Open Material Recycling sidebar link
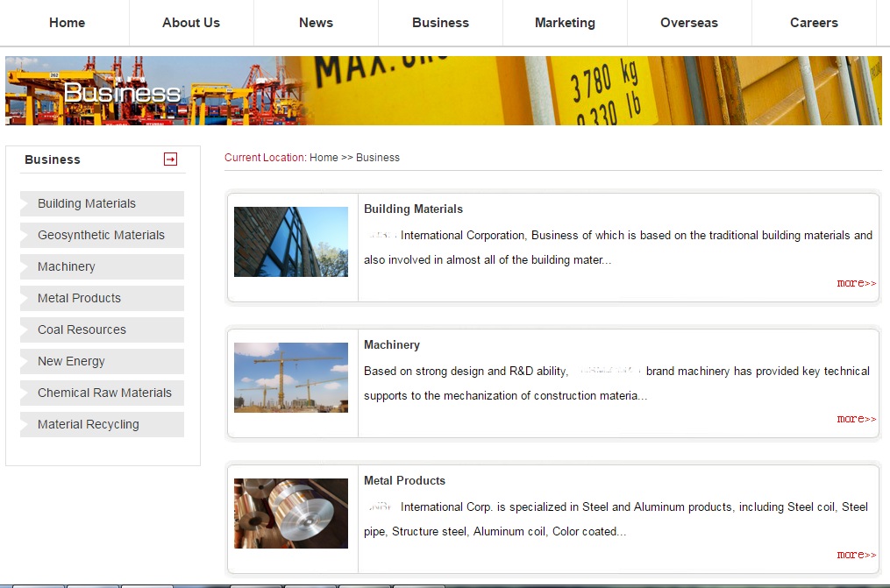 [x=88, y=424]
